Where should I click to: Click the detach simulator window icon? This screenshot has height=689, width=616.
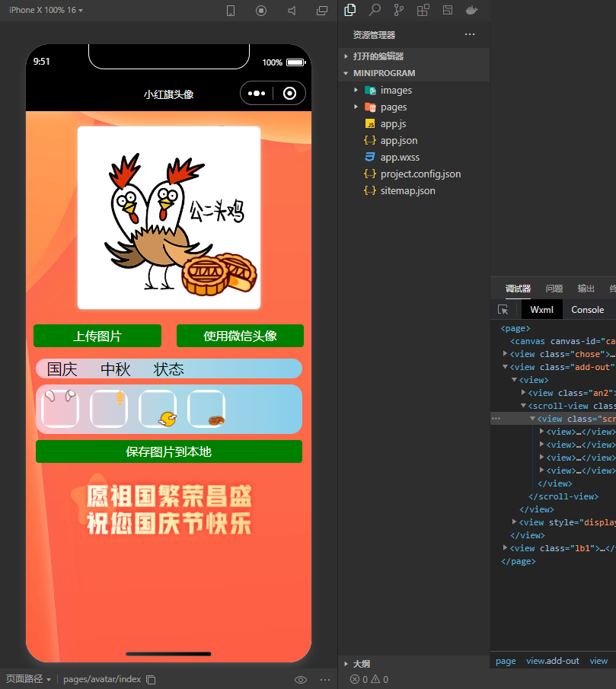(322, 11)
